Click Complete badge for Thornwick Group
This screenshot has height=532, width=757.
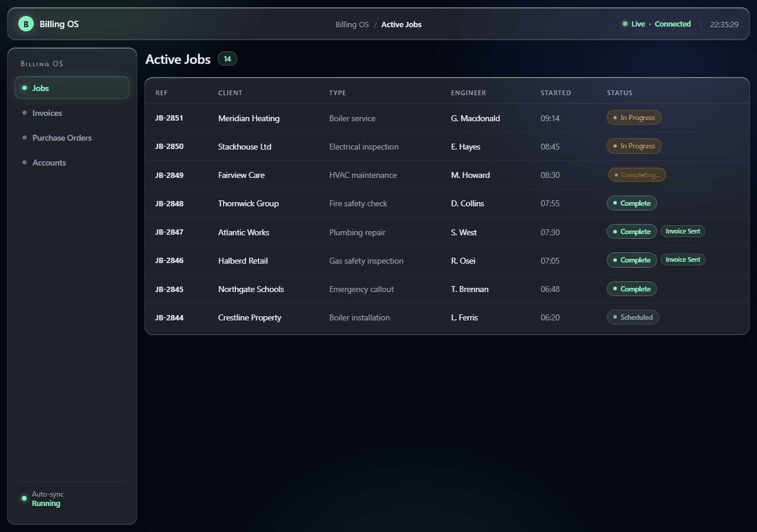point(632,203)
